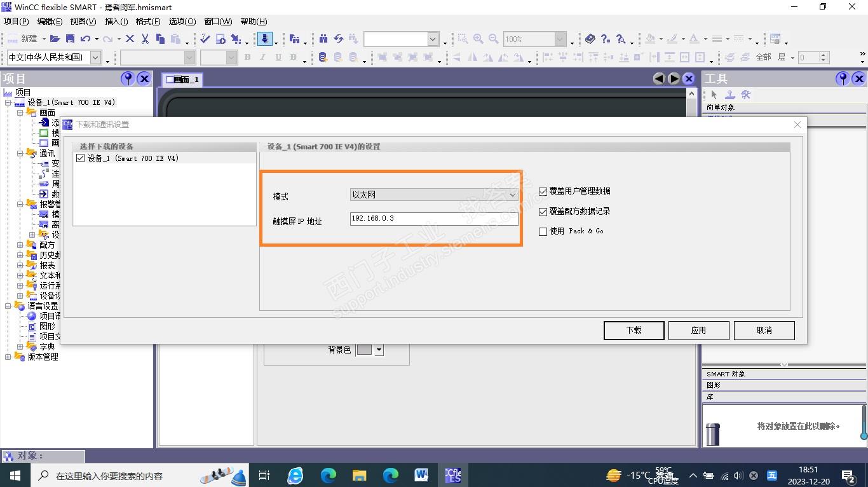Toggle 设备_1 (Smart 700 IE V4) download checkbox
868x487 pixels.
(x=80, y=158)
